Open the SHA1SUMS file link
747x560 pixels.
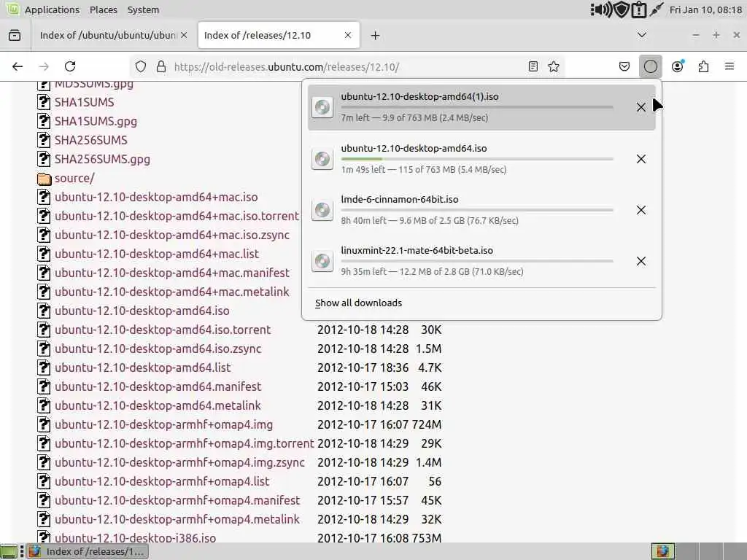click(x=85, y=102)
